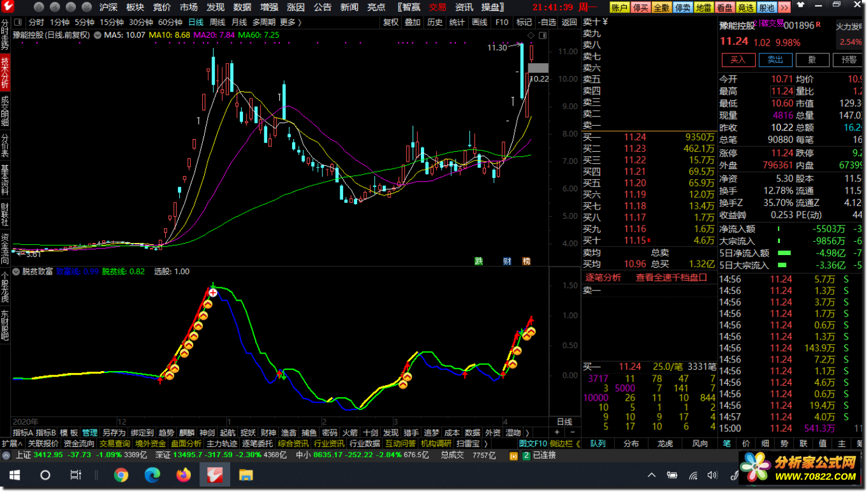This screenshot has height=492, width=868.
Task: Click the 返回 back button
Action: [x=569, y=22]
